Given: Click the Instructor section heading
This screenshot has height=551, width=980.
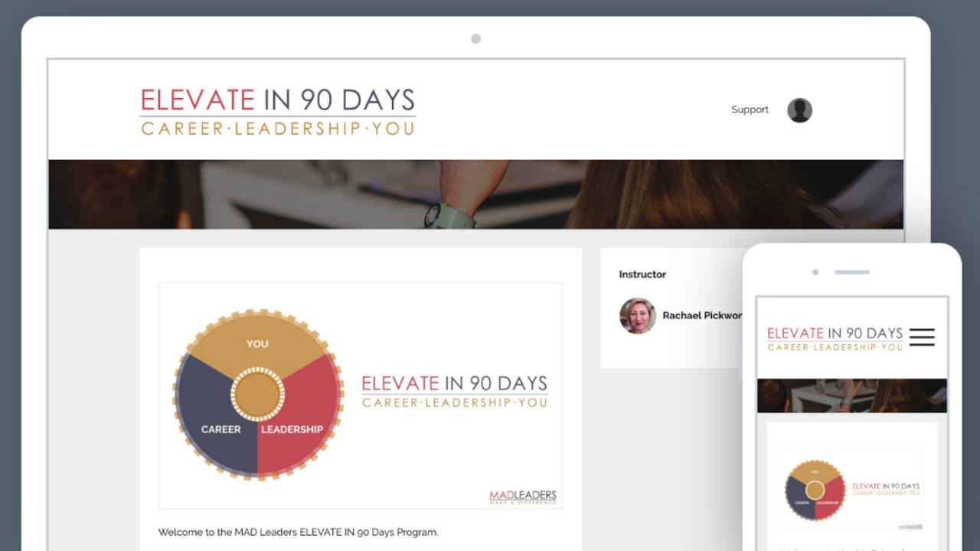Looking at the screenshot, I should pos(642,274).
